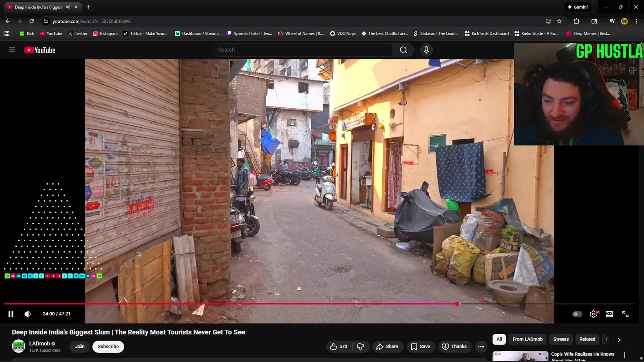Open the Kinko Guide bookmark
The width and height of the screenshot is (644, 362).
click(x=536, y=34)
